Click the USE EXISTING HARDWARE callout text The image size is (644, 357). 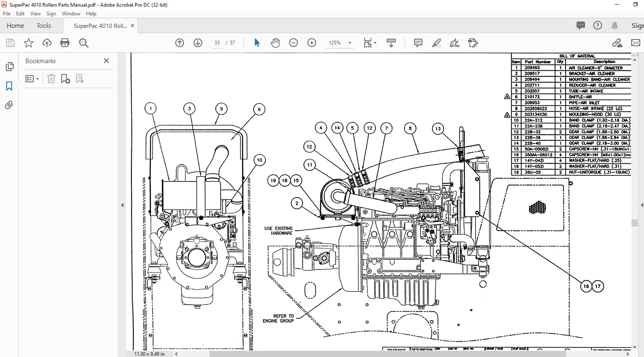click(x=278, y=231)
